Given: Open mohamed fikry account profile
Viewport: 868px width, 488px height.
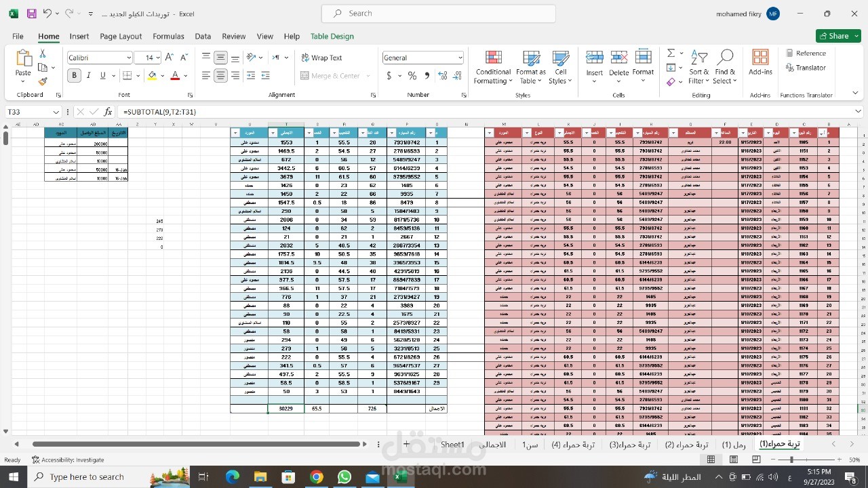Looking at the screenshot, I should pos(747,14).
